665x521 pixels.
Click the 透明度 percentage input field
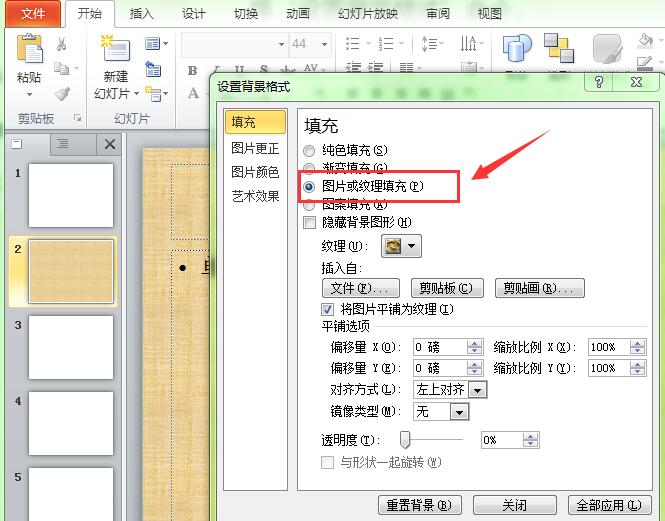click(x=502, y=440)
